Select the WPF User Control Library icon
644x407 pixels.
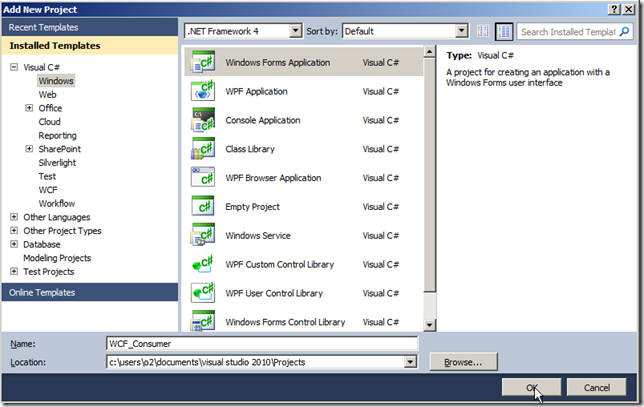(202, 293)
